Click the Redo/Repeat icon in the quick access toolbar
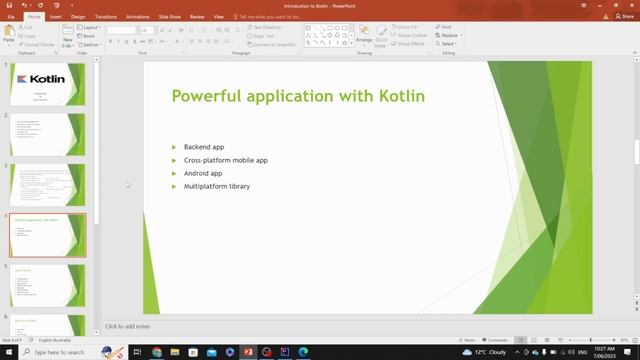This screenshot has width=640, height=360. click(x=40, y=5)
